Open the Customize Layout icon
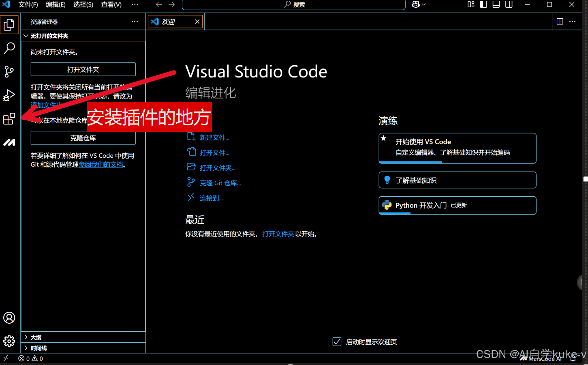This screenshot has height=365, width=588. tap(471, 4)
